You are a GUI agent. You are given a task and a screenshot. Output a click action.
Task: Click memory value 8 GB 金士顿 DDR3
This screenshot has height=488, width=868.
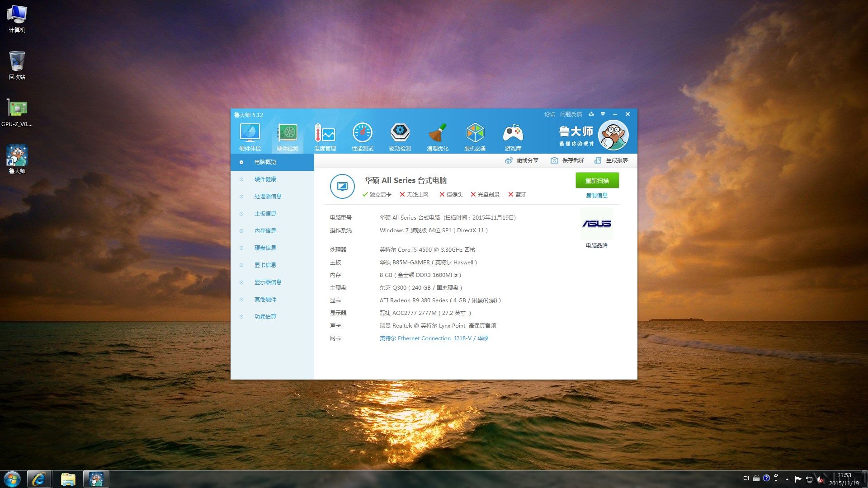pos(420,275)
